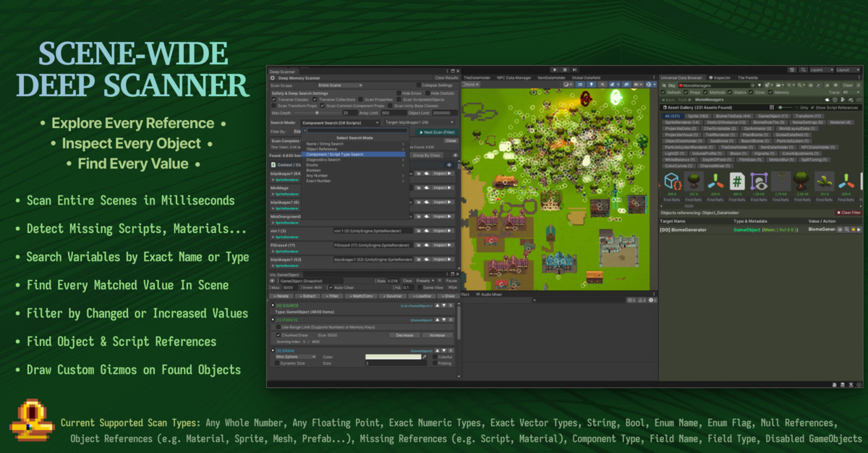Click the Step frame button
Viewport: 868px width, 453px height.
click(575, 69)
